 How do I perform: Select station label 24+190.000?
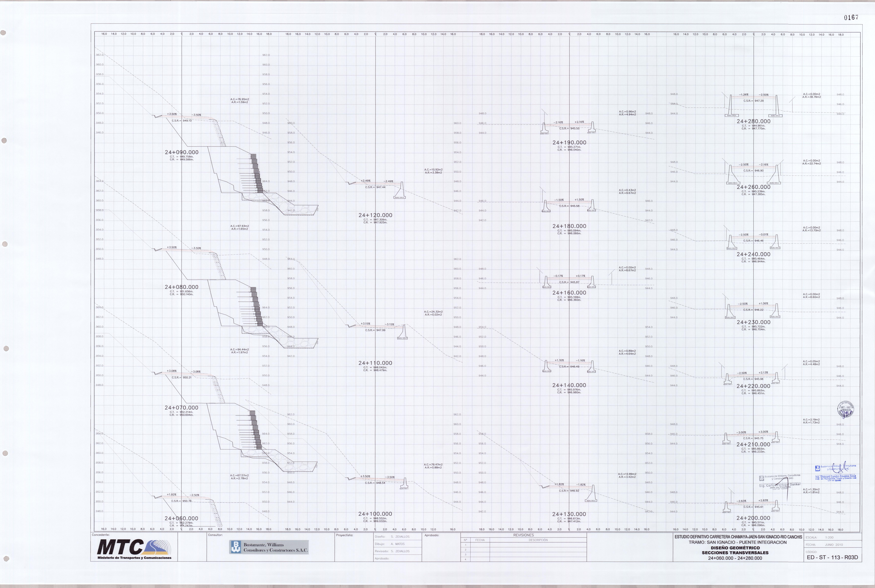tap(569, 143)
